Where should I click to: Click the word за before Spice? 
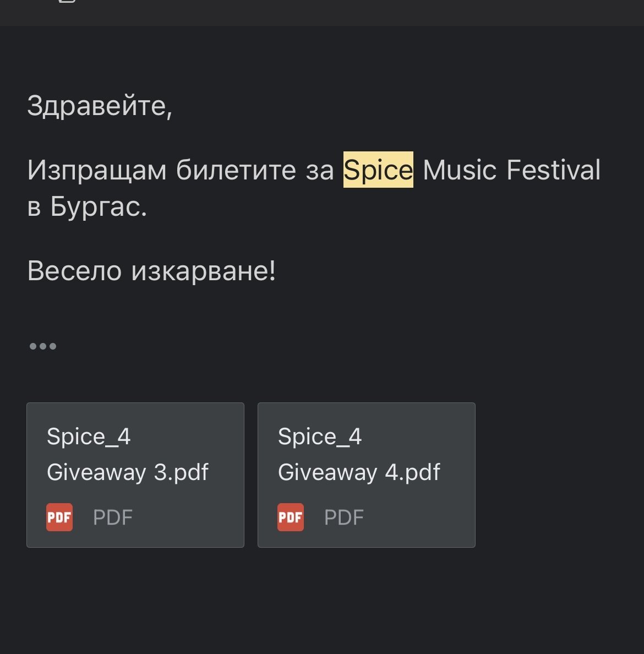pos(320,170)
